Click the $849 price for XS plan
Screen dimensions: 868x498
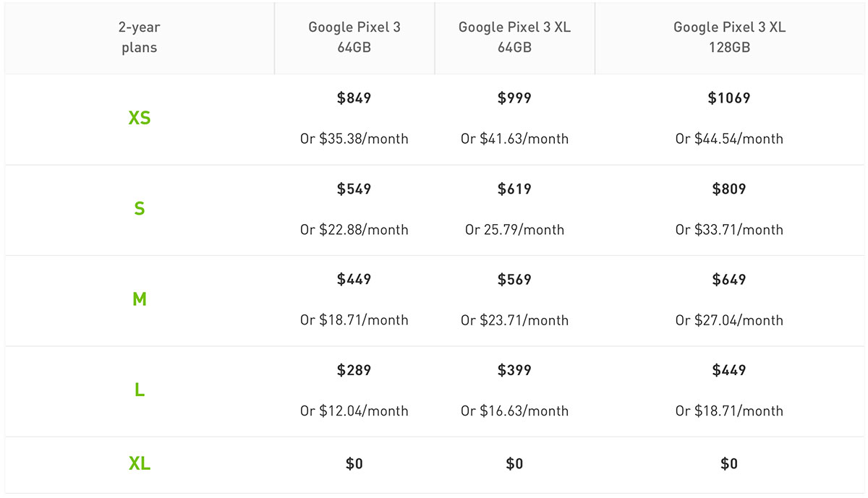point(354,98)
